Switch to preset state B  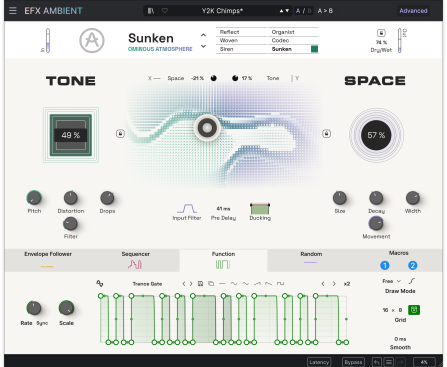click(309, 11)
